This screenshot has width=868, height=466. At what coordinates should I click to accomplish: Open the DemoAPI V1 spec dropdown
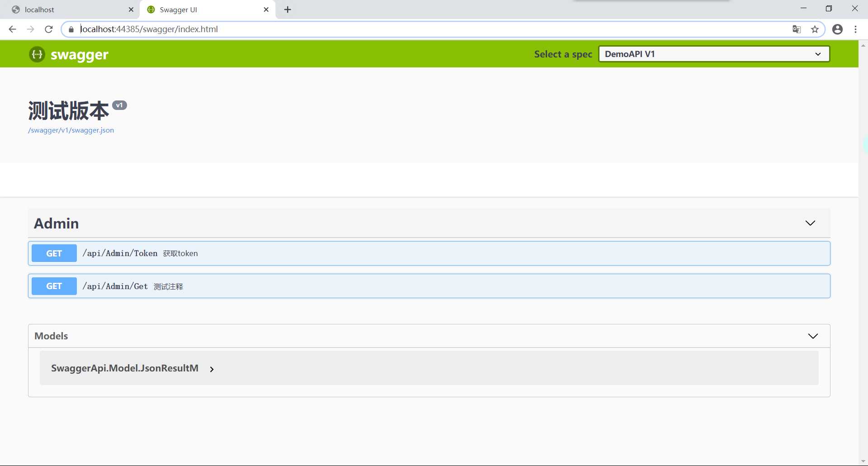point(714,54)
